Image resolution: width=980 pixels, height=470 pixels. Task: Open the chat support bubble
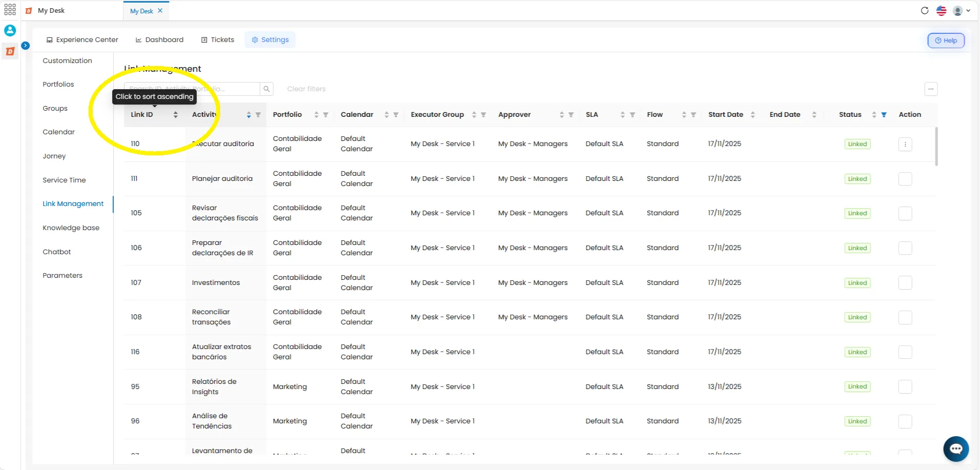click(956, 449)
